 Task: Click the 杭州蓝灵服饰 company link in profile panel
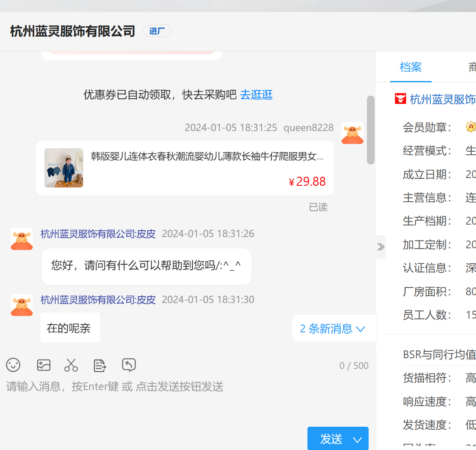coord(442,99)
